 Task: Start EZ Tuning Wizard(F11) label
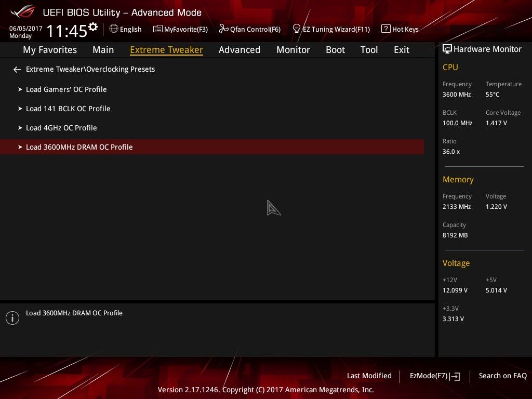336,30
